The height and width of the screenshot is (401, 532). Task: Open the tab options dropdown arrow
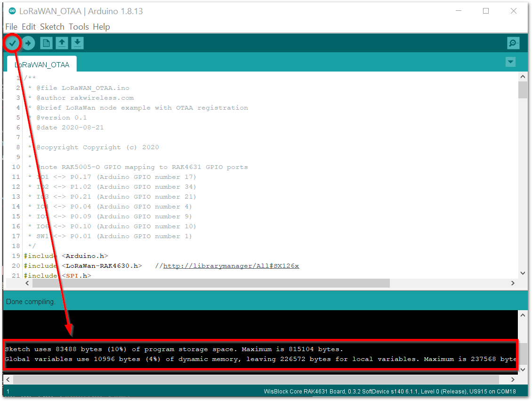click(510, 62)
